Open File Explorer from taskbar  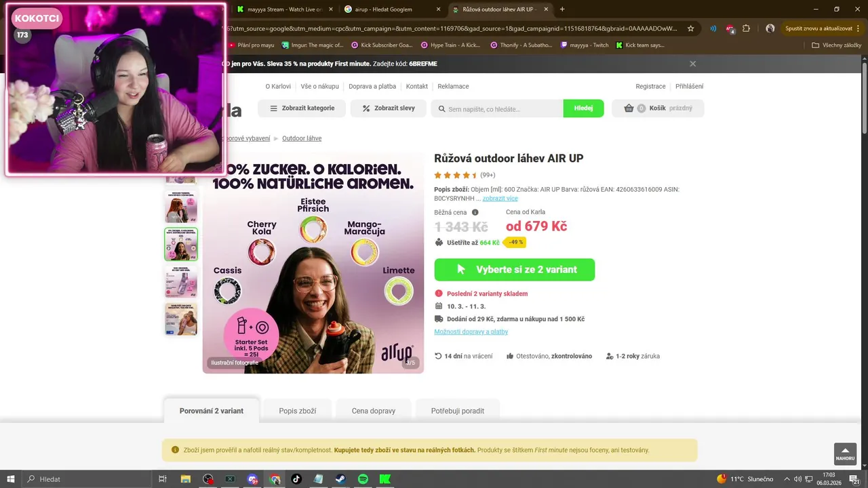pyautogui.click(x=185, y=479)
